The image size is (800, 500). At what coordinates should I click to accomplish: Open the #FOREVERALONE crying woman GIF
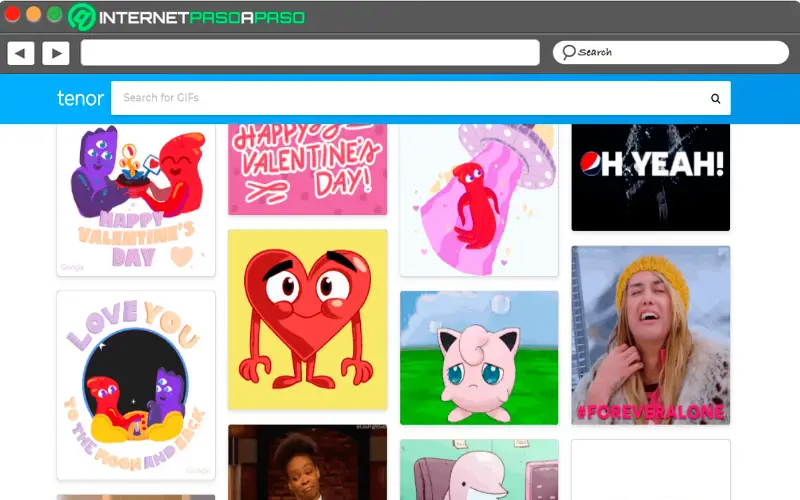(x=651, y=335)
